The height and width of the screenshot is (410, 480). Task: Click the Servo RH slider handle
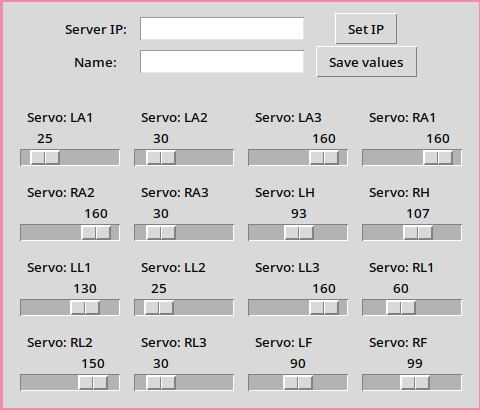pos(418,232)
